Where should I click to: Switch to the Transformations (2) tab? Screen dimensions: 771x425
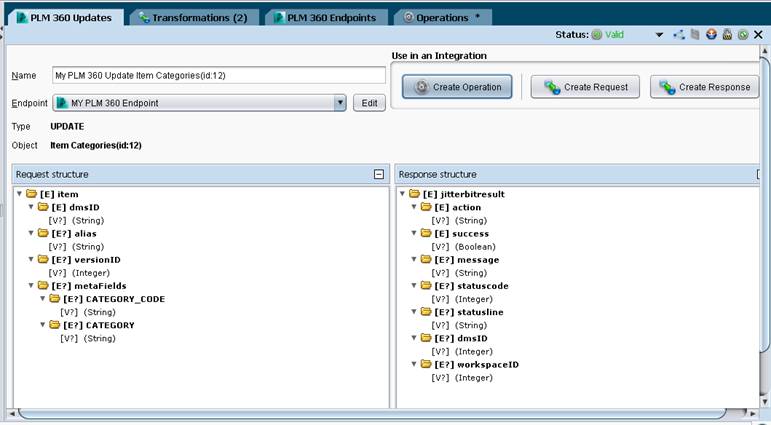(x=194, y=17)
